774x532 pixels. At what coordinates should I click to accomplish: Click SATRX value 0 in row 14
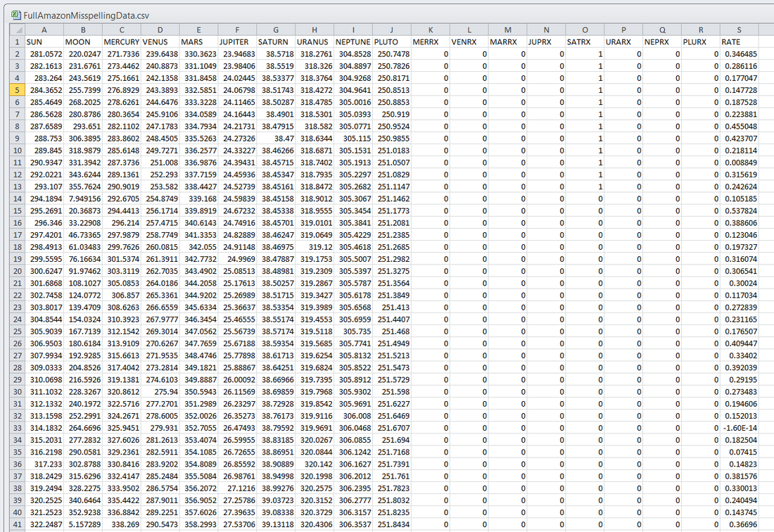585,198
